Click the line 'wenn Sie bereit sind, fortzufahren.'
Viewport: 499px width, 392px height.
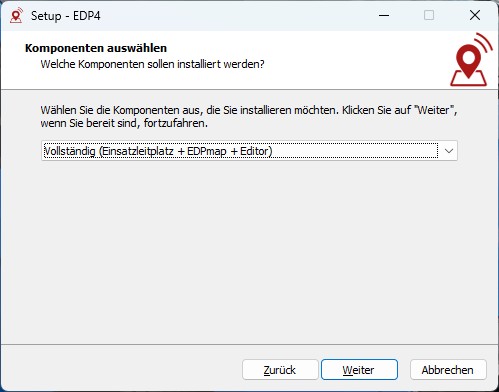[124, 123]
